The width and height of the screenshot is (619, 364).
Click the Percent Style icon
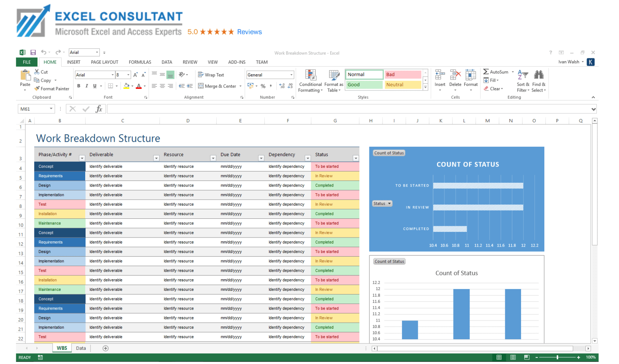coord(263,86)
